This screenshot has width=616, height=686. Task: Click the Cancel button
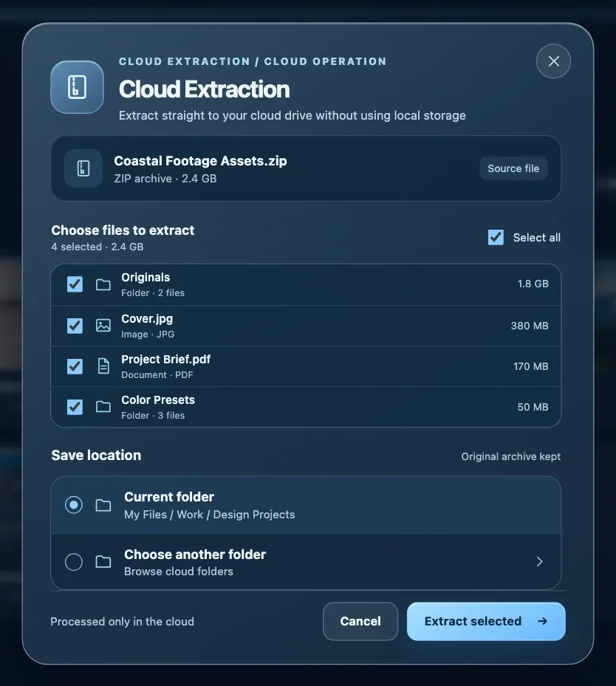click(x=360, y=621)
